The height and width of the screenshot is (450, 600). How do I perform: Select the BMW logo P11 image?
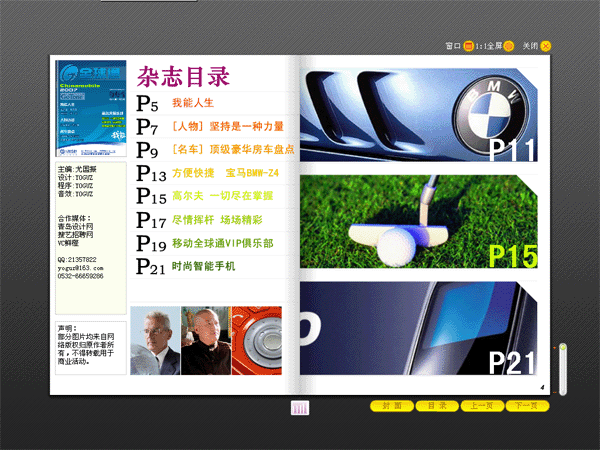pos(419,115)
